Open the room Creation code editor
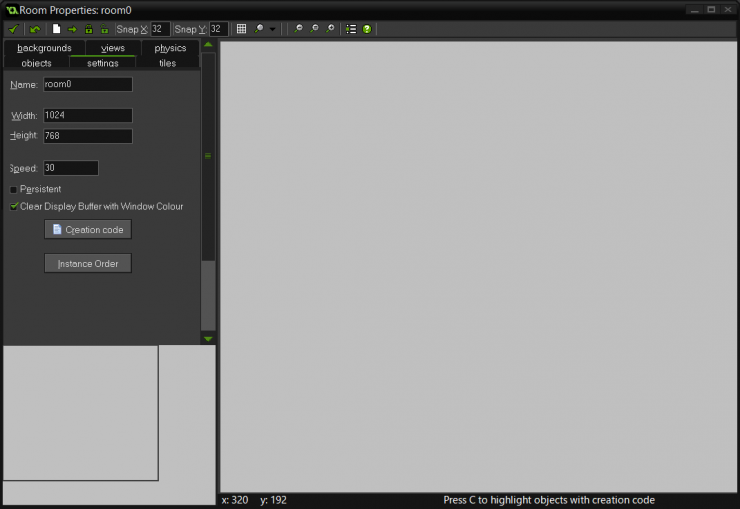Image resolution: width=740 pixels, height=509 pixels. tap(88, 229)
